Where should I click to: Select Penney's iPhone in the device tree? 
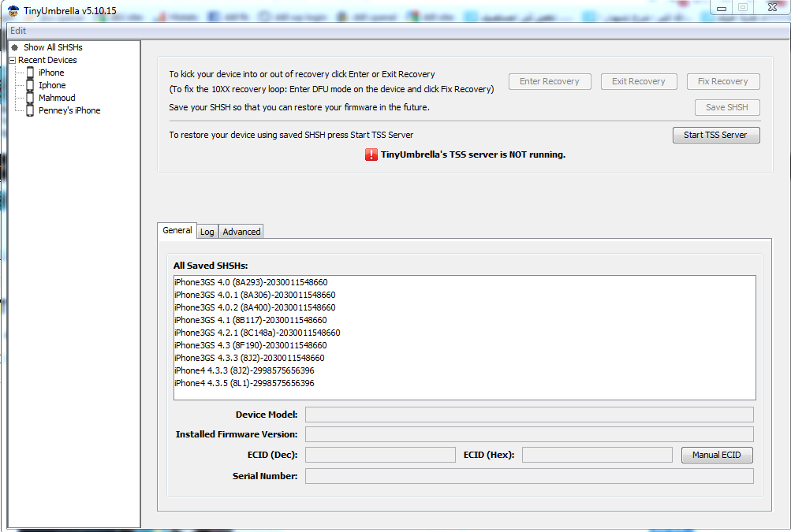point(69,110)
